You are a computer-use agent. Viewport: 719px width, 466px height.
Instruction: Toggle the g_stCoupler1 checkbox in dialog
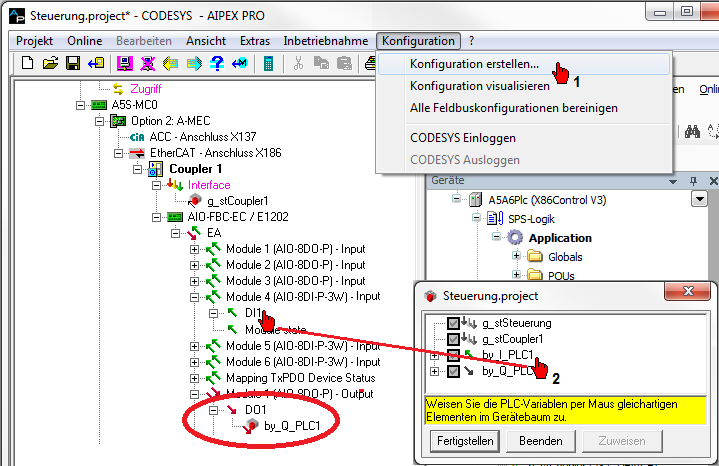click(x=453, y=339)
